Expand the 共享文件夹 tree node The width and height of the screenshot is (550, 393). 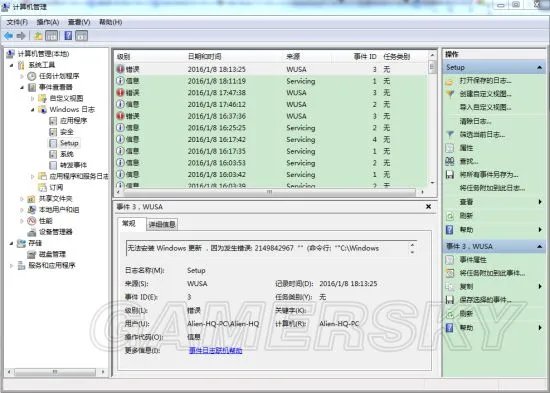point(22,199)
